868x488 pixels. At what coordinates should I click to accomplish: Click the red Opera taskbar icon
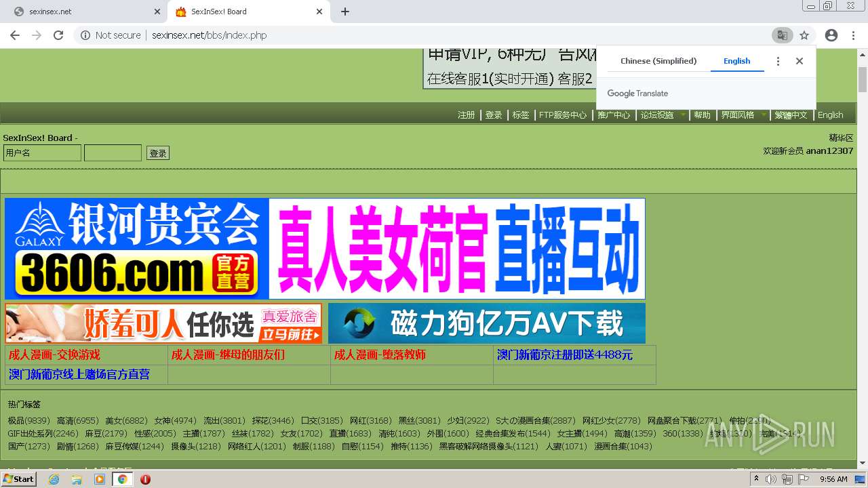tap(145, 479)
